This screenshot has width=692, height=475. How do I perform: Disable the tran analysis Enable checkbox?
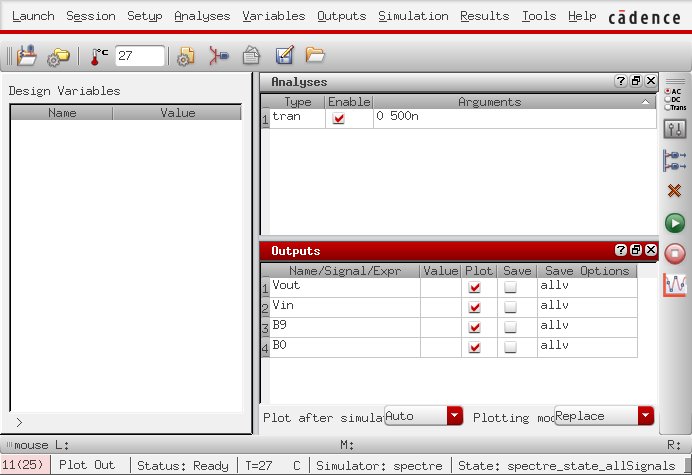338,118
